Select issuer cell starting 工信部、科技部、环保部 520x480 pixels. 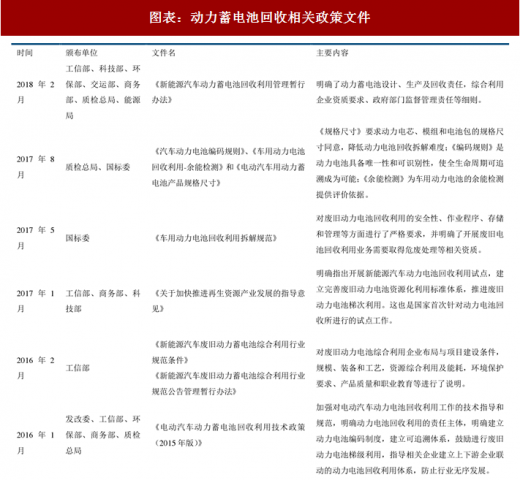[x=103, y=92]
